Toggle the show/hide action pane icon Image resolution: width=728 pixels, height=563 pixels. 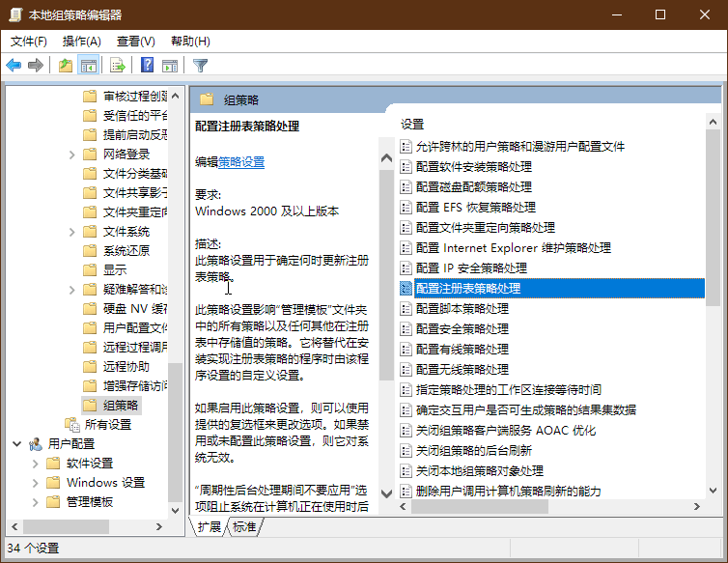(x=170, y=66)
